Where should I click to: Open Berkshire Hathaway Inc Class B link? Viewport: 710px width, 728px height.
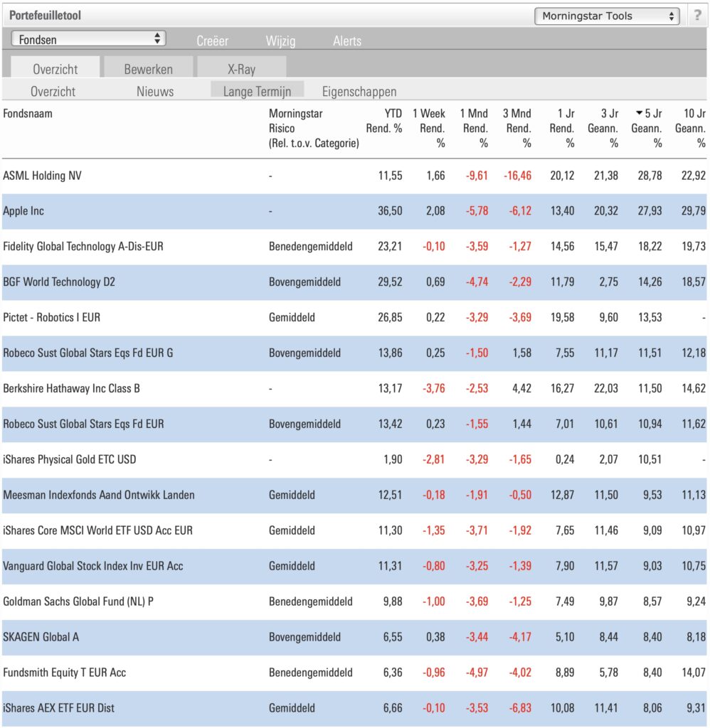[x=72, y=388]
